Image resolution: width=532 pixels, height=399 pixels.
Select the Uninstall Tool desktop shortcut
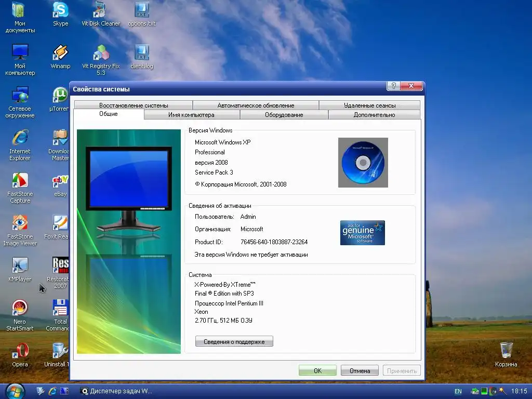(57, 355)
